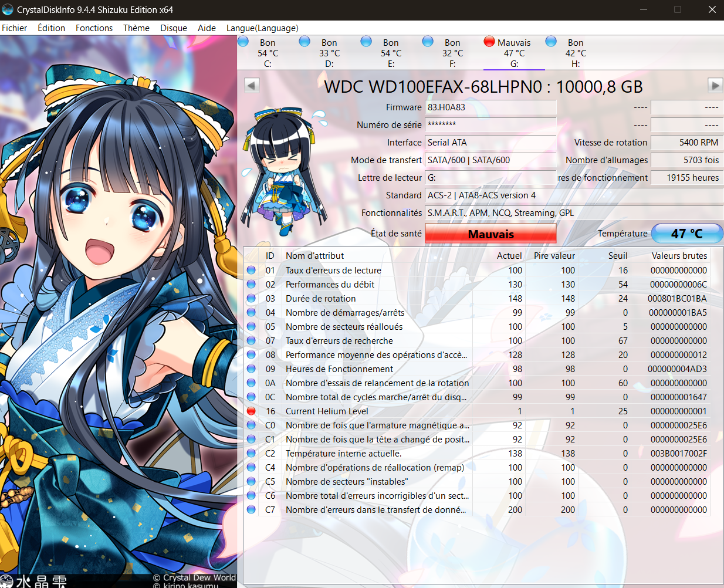Select drive D: status orb

305,41
